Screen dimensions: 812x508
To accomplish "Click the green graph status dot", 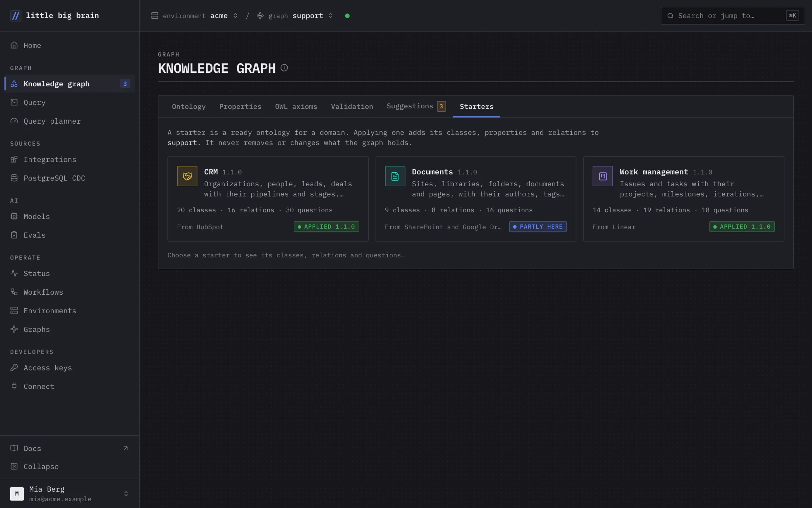I will [x=347, y=16].
